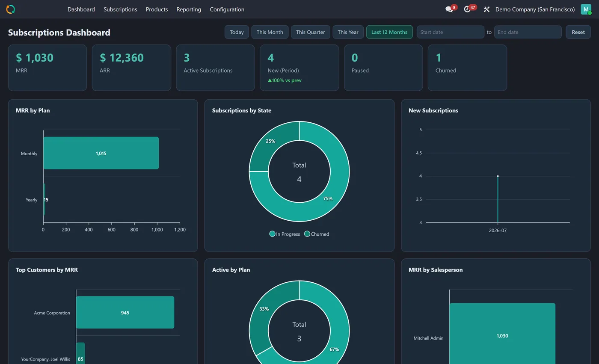Filter dashboard by Today
This screenshot has height=364, width=599.
click(x=237, y=32)
